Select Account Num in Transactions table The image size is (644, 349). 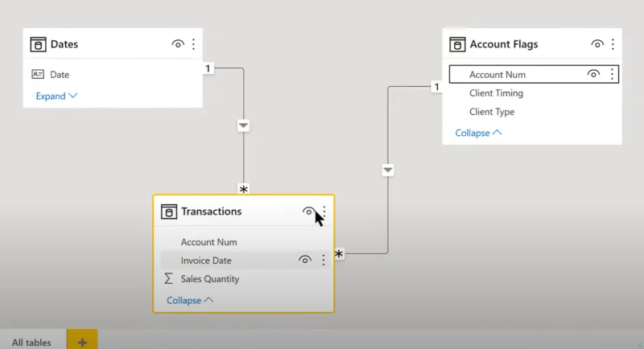tap(208, 242)
